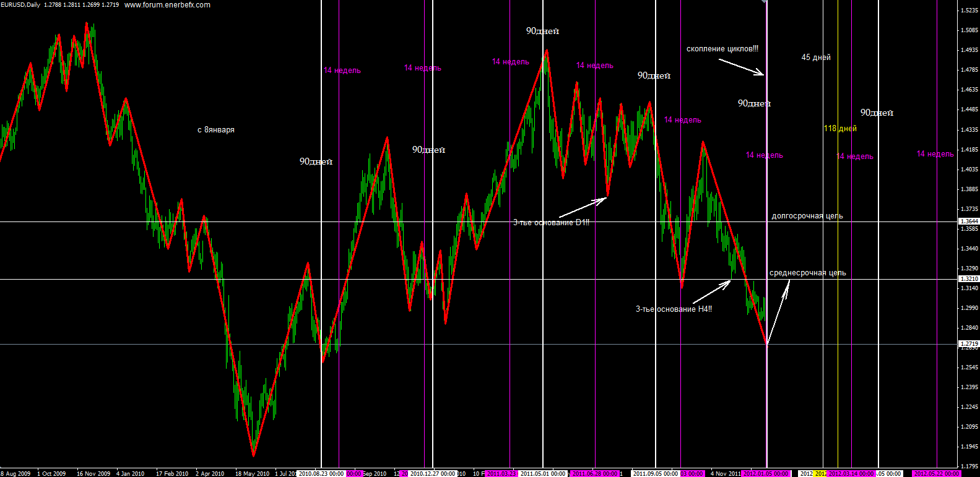Click the chart shift triangle marker at top
This screenshot has height=477, width=980.
click(764, 2)
